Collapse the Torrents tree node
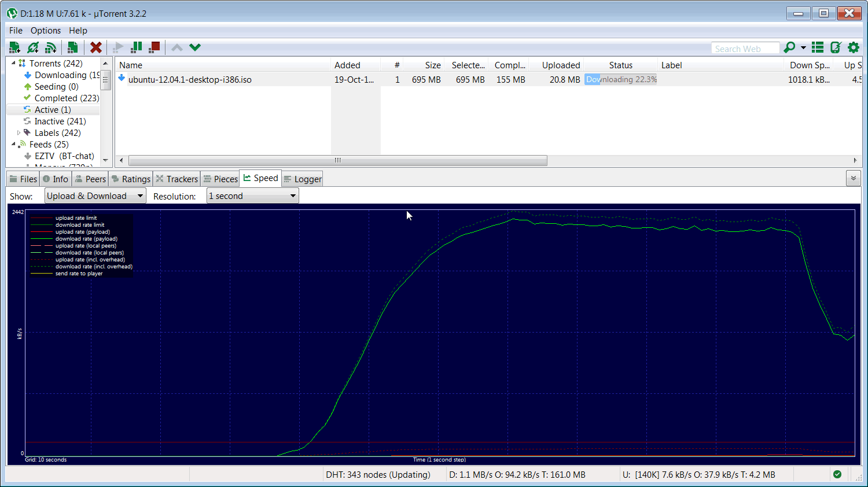 [x=13, y=63]
